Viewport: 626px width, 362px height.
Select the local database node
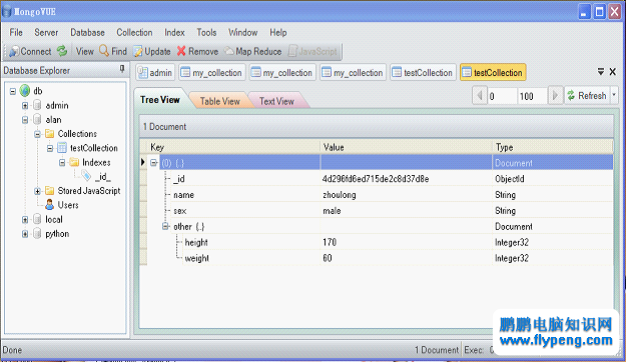click(53, 220)
